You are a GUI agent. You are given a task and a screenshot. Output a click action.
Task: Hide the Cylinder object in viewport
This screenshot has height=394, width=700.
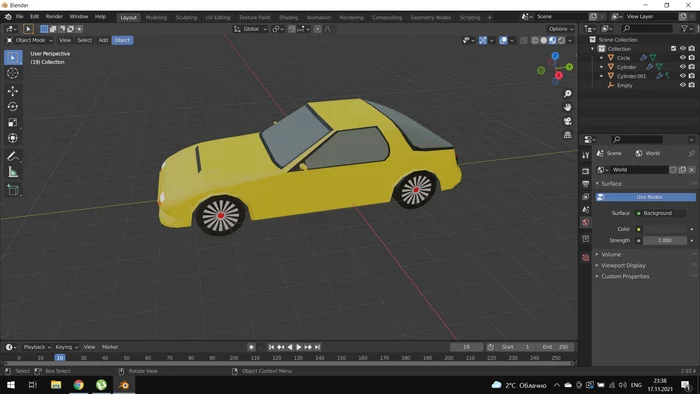point(682,67)
